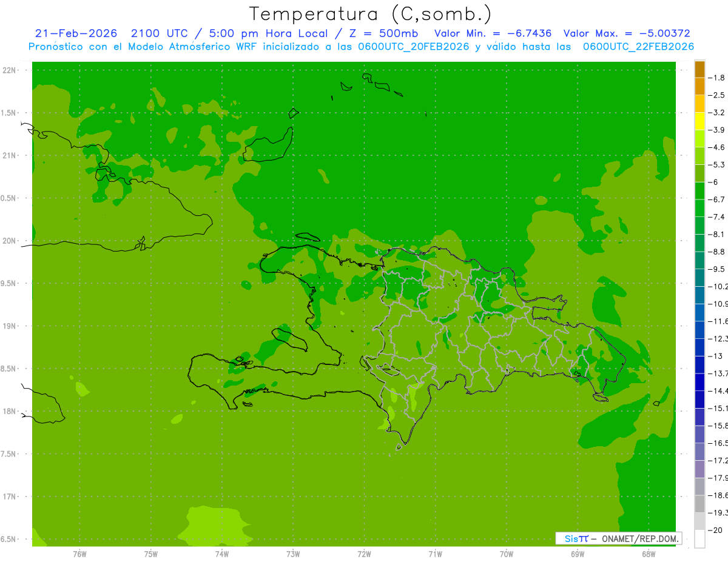Click the '2100 UTC' time label
Viewport: 728px width, 562px height.
click(158, 33)
